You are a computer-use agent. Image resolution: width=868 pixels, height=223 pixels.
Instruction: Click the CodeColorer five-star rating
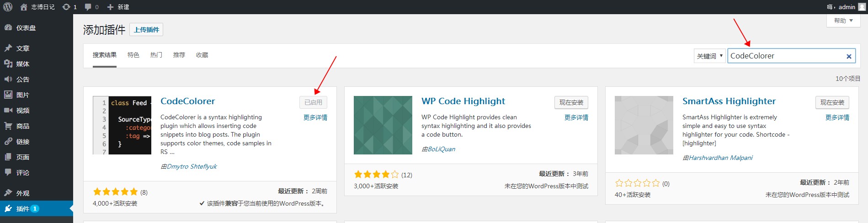115,192
